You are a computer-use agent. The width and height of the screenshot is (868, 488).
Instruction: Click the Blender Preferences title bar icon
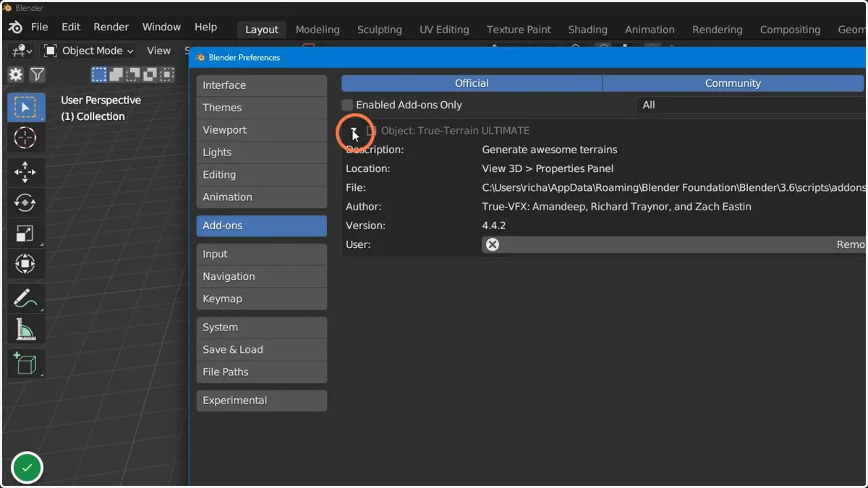point(200,57)
